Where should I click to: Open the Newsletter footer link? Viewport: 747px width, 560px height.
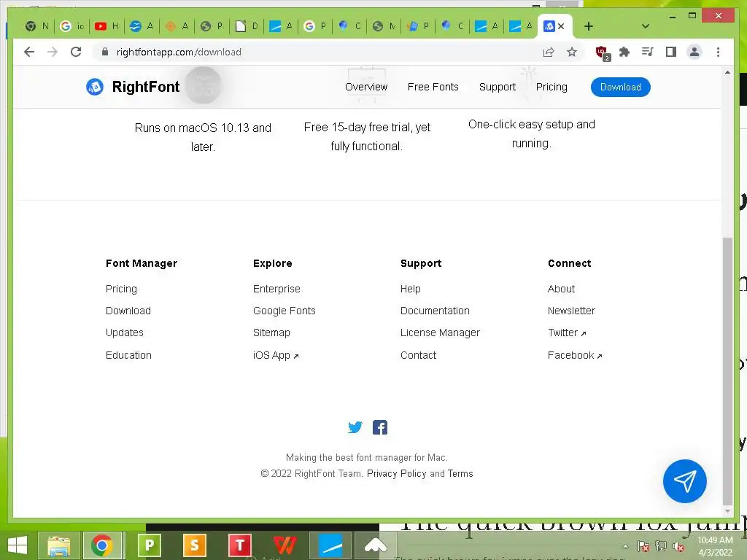pos(571,311)
